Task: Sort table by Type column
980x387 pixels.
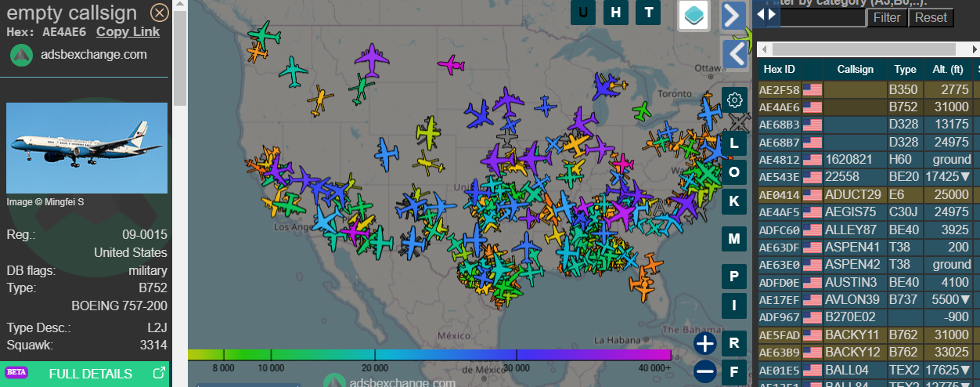Action: point(905,69)
